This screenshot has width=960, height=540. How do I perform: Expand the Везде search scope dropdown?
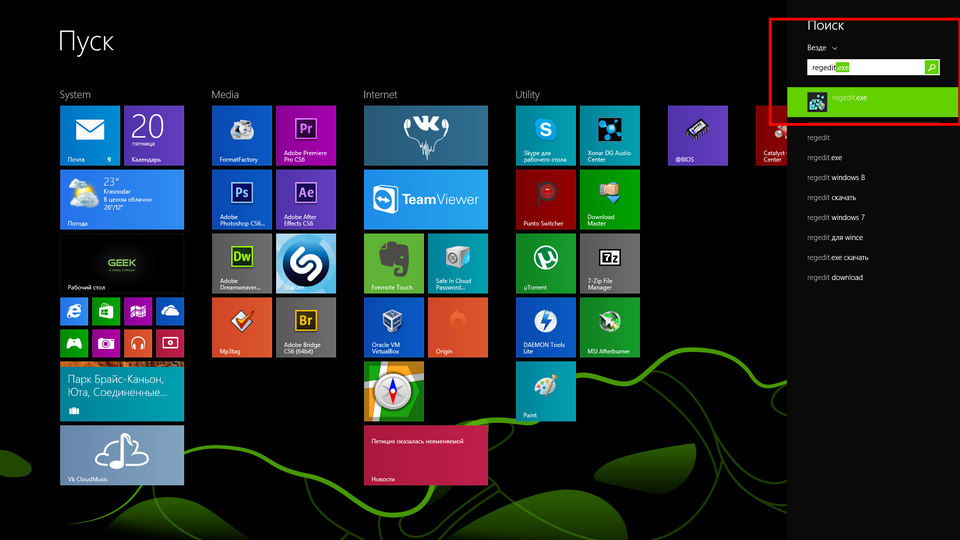click(822, 48)
